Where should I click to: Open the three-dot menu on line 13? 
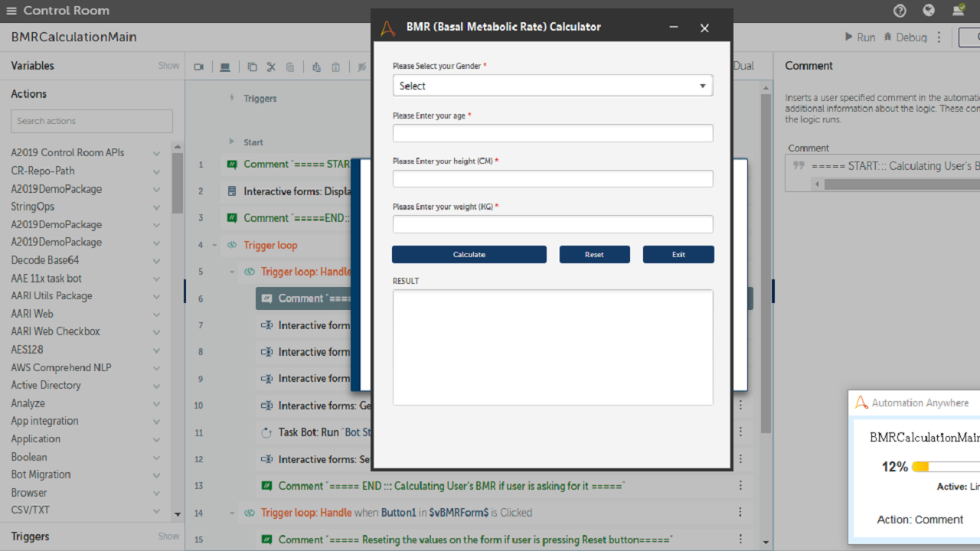740,486
